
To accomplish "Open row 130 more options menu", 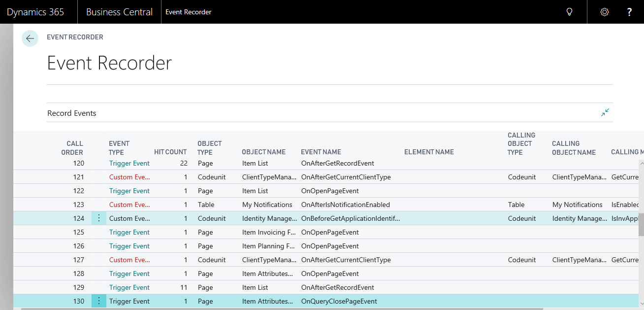I will click(x=99, y=301).
